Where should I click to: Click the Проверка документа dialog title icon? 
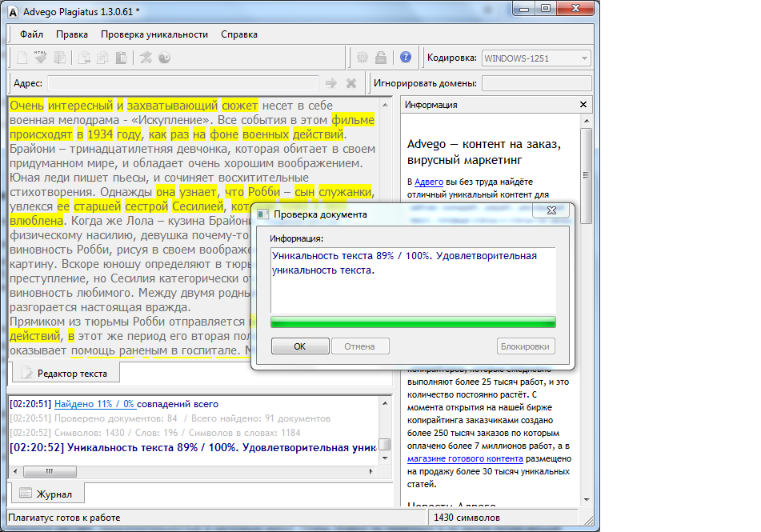[263, 214]
